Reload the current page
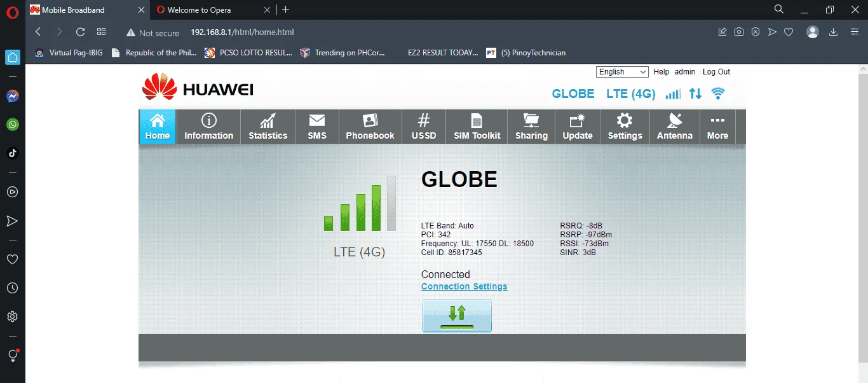This screenshot has height=383, width=868. [80, 32]
